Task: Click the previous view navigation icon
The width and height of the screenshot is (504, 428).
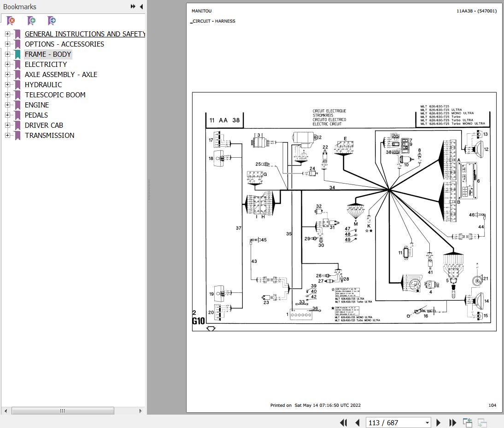Action: tap(468, 422)
